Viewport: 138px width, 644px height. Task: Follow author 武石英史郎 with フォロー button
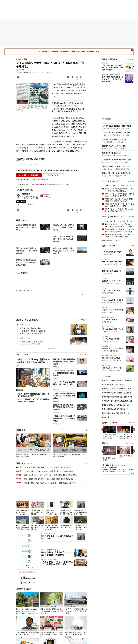(45, 196)
